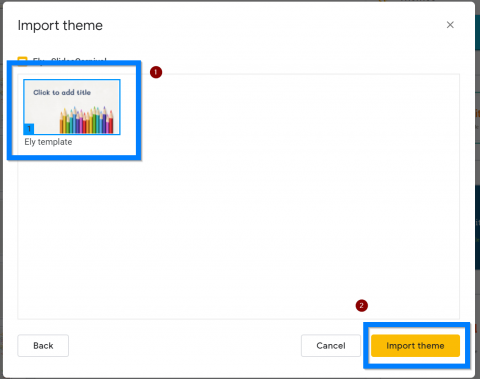Click the Ely template label
This screenshot has height=379, width=480.
pyautogui.click(x=48, y=142)
